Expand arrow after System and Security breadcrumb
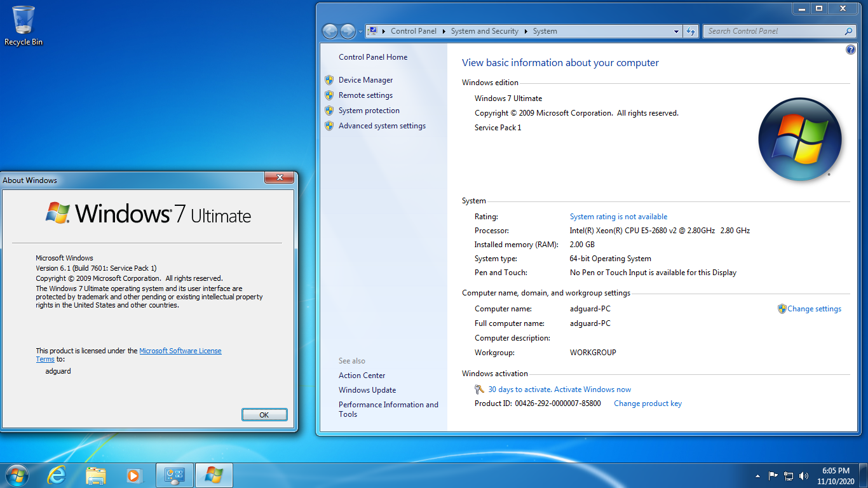Viewport: 868px width, 488px height. pyautogui.click(x=526, y=31)
